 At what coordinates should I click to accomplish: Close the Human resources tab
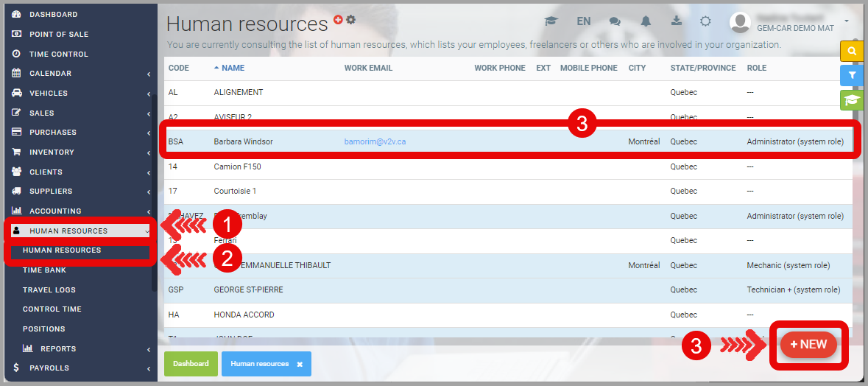300,364
